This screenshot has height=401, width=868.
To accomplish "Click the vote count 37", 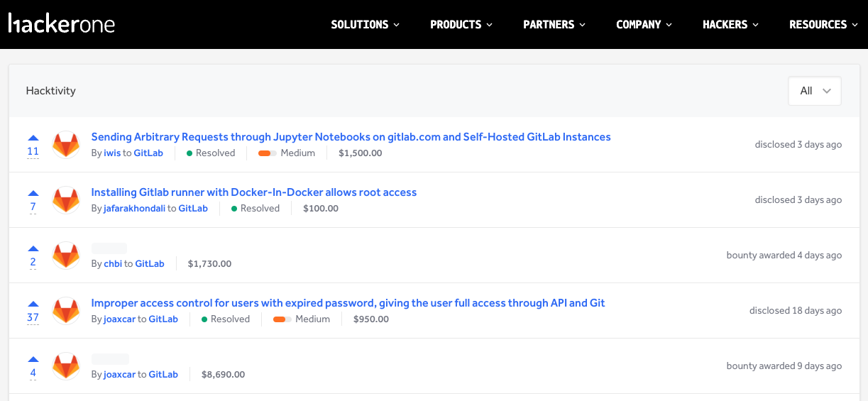I will 33,317.
